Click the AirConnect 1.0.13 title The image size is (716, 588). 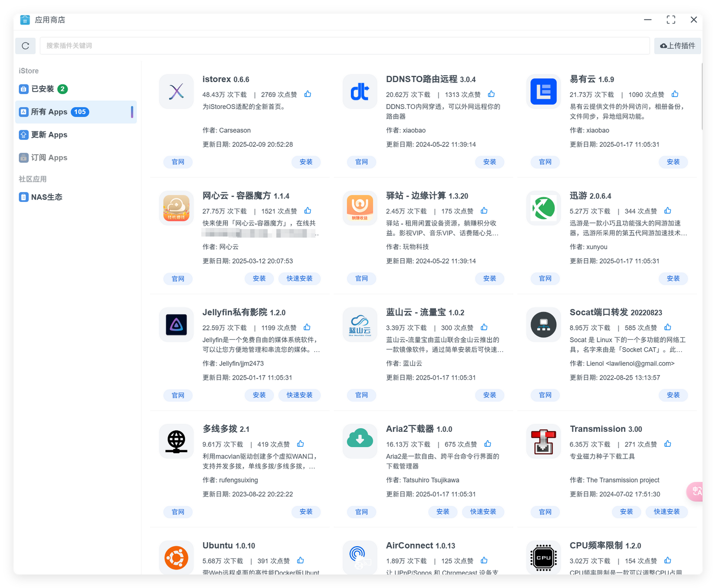(421, 546)
